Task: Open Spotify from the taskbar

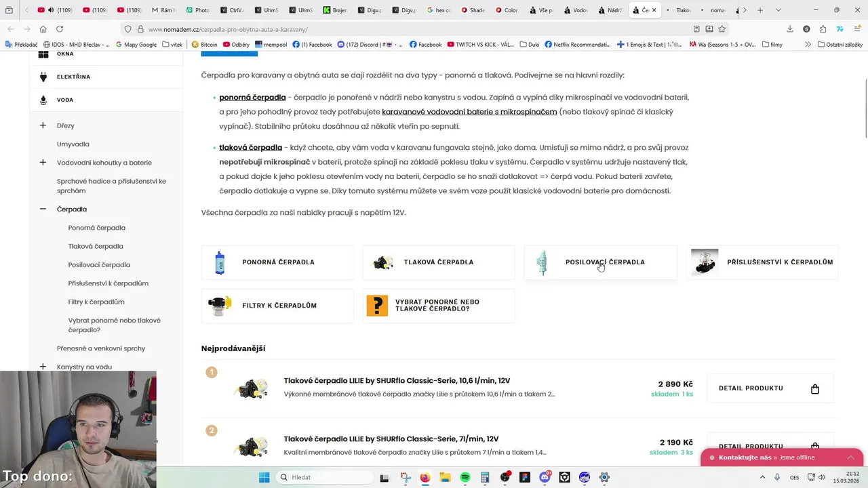Action: click(465, 477)
